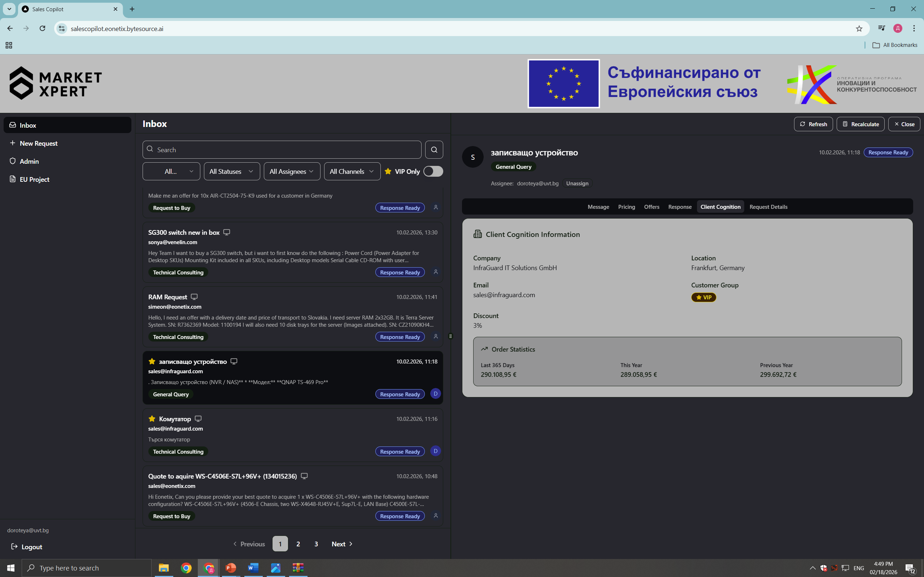This screenshot has height=577, width=924.
Task: Click the inbox Search input field
Action: 283,150
